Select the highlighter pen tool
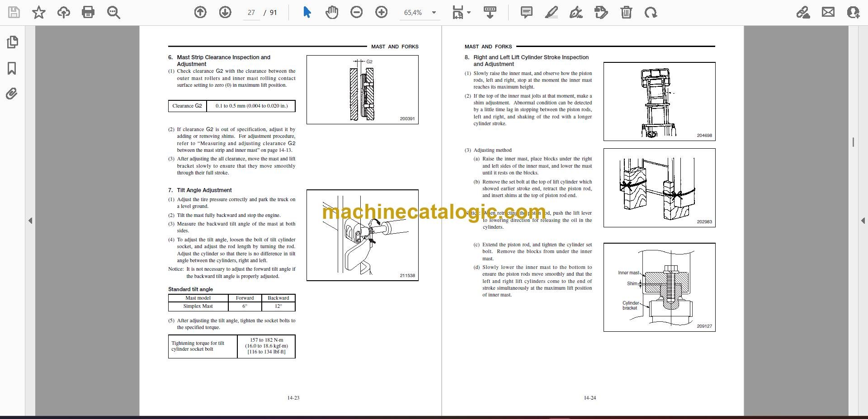This screenshot has width=868, height=419. click(552, 12)
